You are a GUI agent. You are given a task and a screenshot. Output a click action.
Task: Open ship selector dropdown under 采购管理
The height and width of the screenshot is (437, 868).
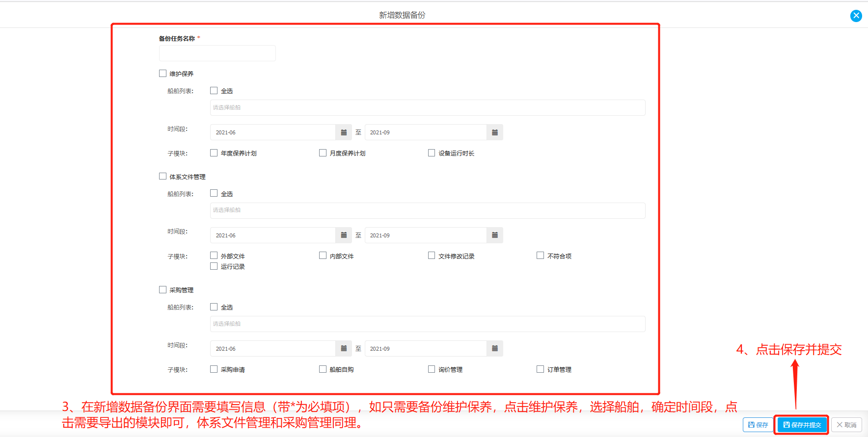pyautogui.click(x=428, y=324)
